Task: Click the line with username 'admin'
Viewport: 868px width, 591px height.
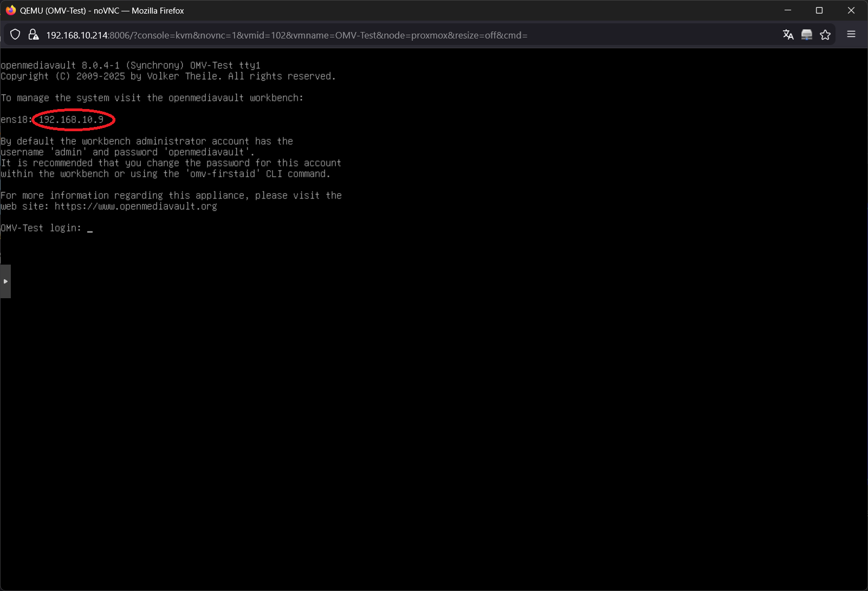Action: (127, 152)
